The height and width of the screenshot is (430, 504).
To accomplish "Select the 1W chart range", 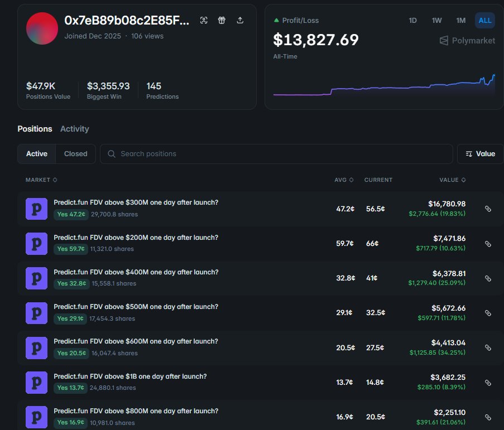I will (x=436, y=20).
